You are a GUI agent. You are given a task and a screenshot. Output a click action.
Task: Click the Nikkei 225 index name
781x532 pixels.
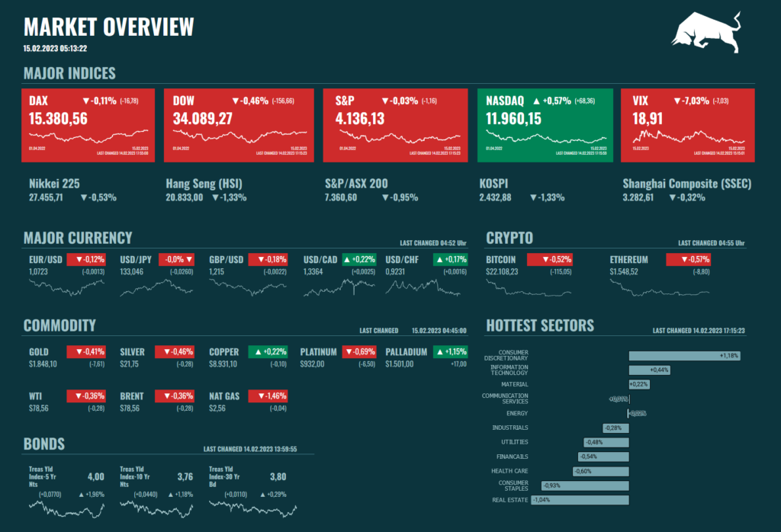pos(54,184)
